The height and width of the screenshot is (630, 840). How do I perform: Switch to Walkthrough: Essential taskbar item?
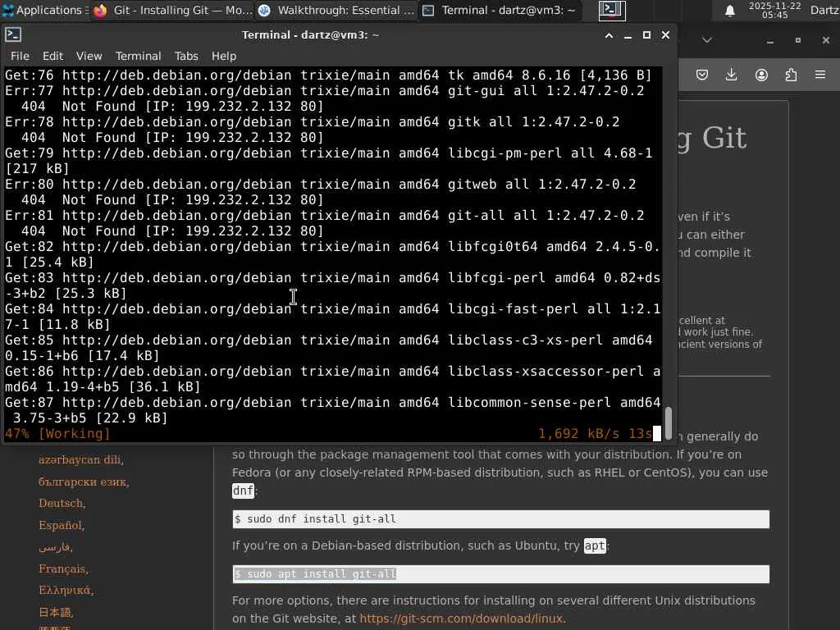coord(336,10)
